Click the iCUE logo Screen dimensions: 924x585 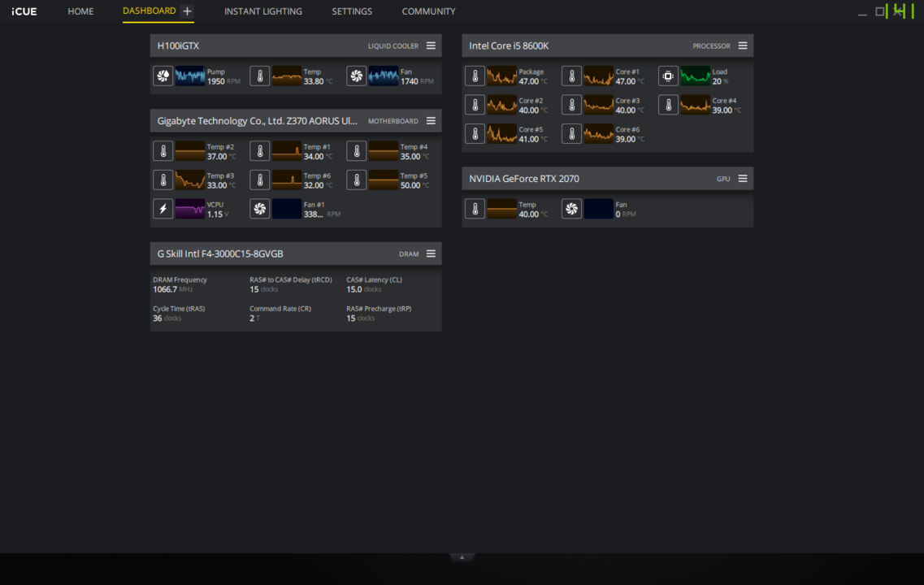[x=24, y=11]
